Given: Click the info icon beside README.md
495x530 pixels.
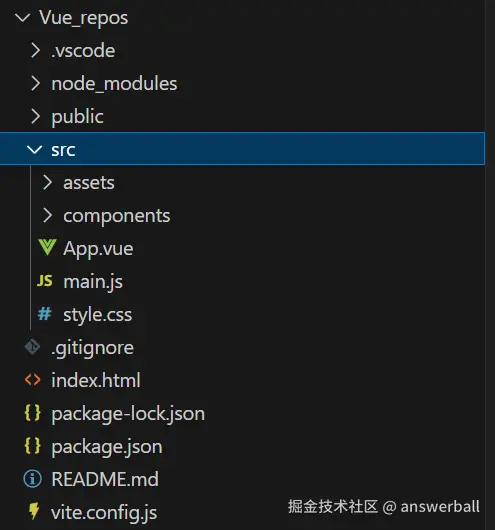Looking at the screenshot, I should (32, 479).
